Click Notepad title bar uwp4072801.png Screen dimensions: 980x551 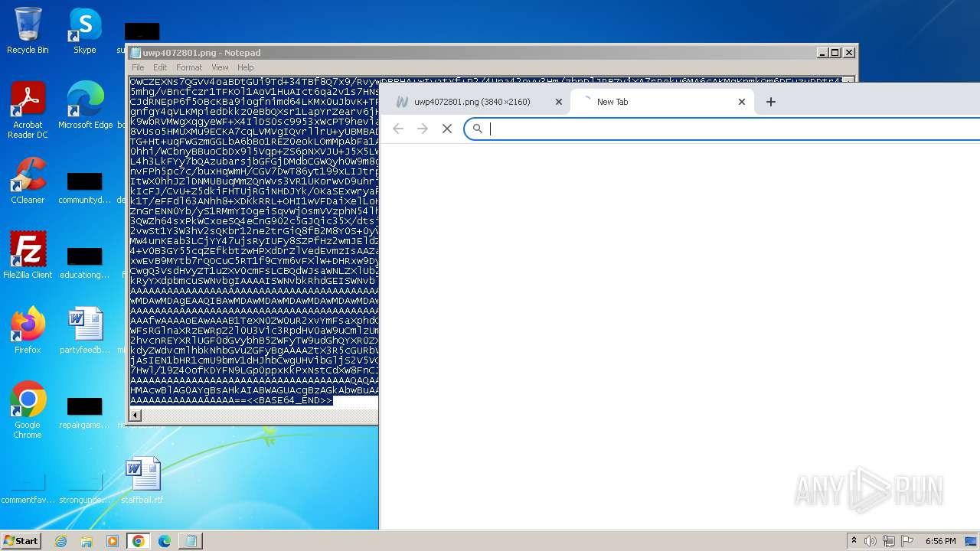coord(201,53)
